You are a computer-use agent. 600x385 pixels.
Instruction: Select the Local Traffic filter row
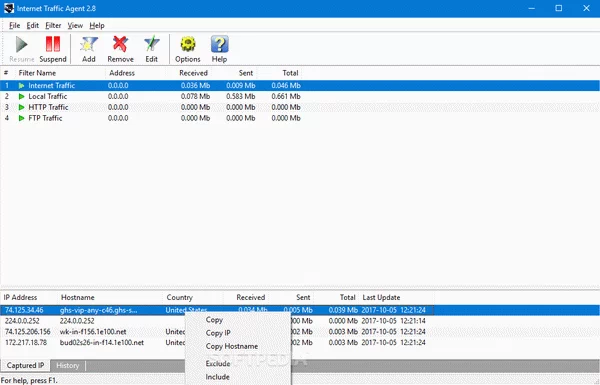tap(300, 96)
